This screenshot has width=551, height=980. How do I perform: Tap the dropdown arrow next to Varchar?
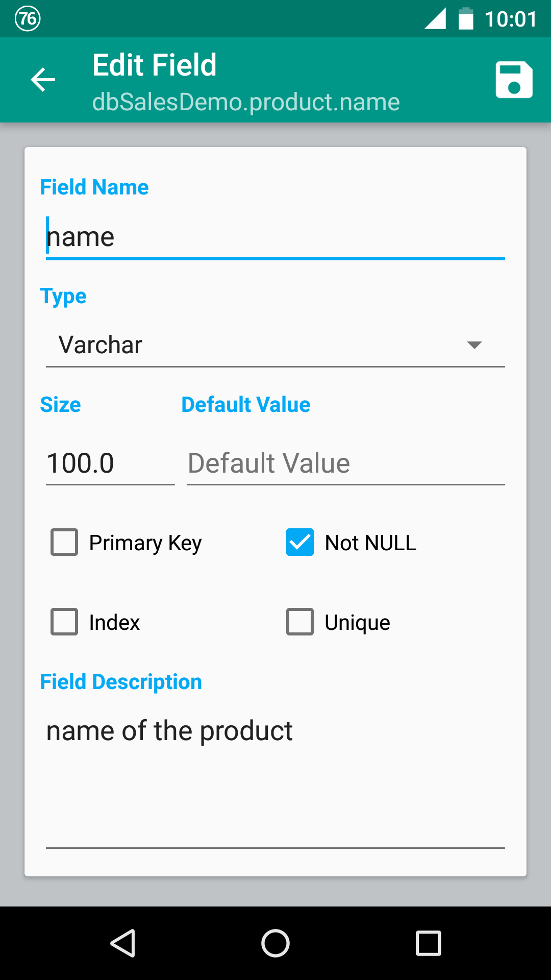pos(474,345)
